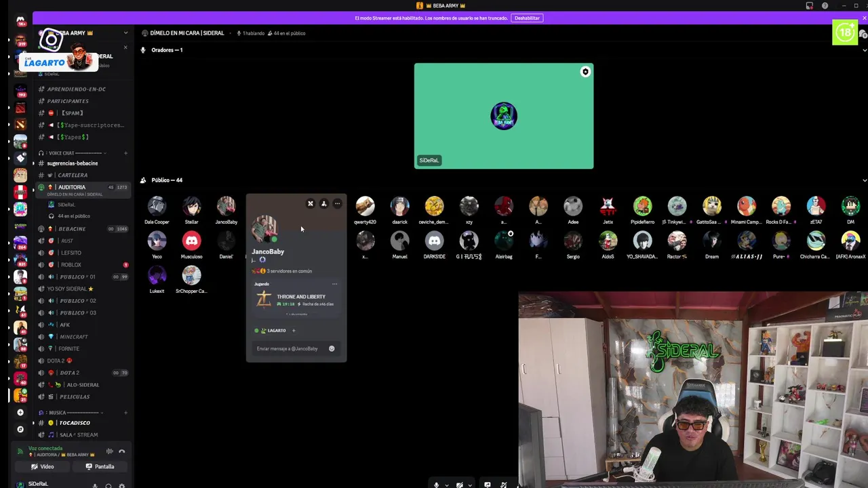Turn on camera with Video button
The image size is (868, 488).
coord(42,466)
